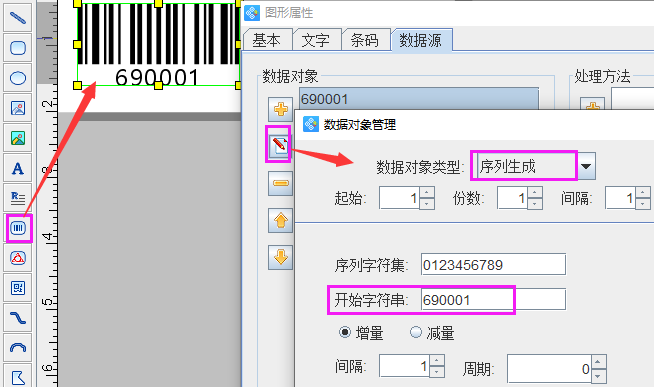Move data object down with arrow
The image size is (654, 387).
click(280, 257)
